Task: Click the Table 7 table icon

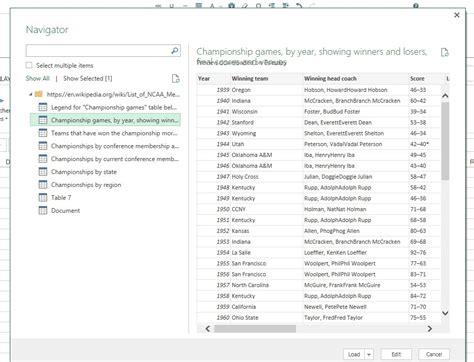Action: pos(43,198)
